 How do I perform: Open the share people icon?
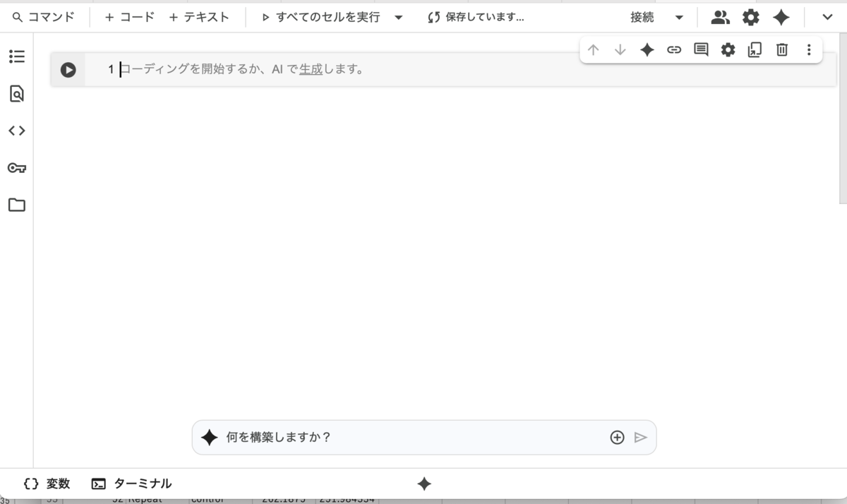point(720,18)
